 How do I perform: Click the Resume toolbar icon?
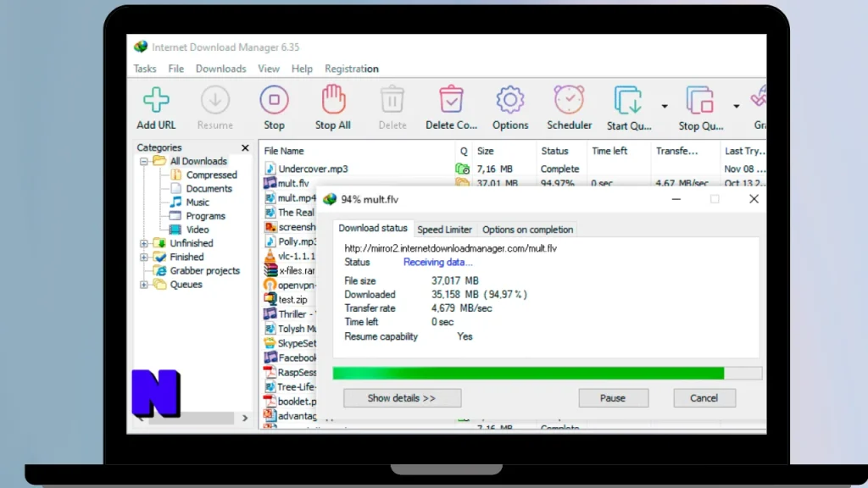pos(215,100)
